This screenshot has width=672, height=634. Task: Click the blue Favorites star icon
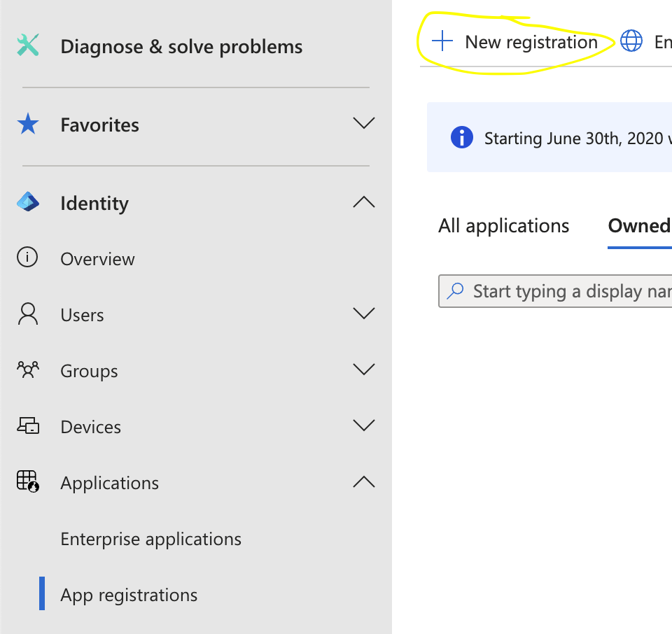(28, 125)
